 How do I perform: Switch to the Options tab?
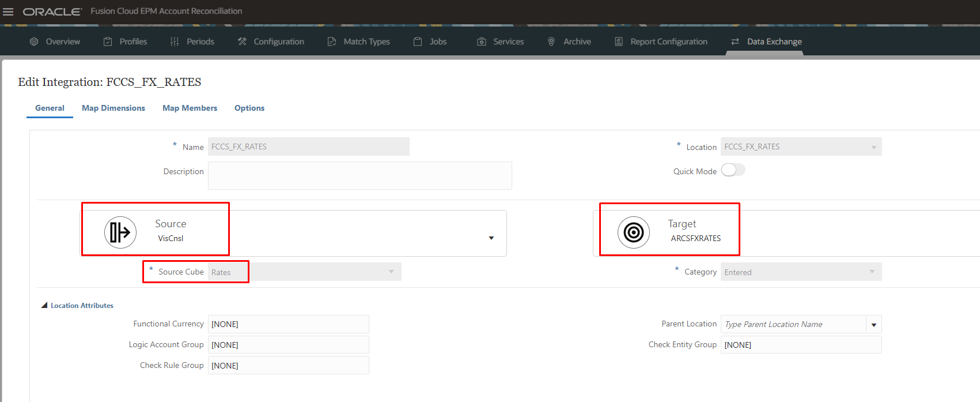[x=249, y=108]
